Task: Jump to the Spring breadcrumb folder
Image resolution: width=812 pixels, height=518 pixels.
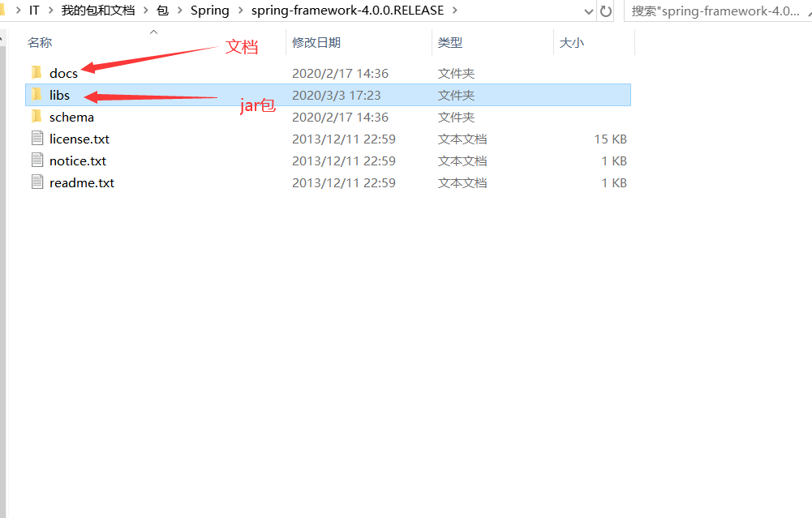Action: (210, 11)
